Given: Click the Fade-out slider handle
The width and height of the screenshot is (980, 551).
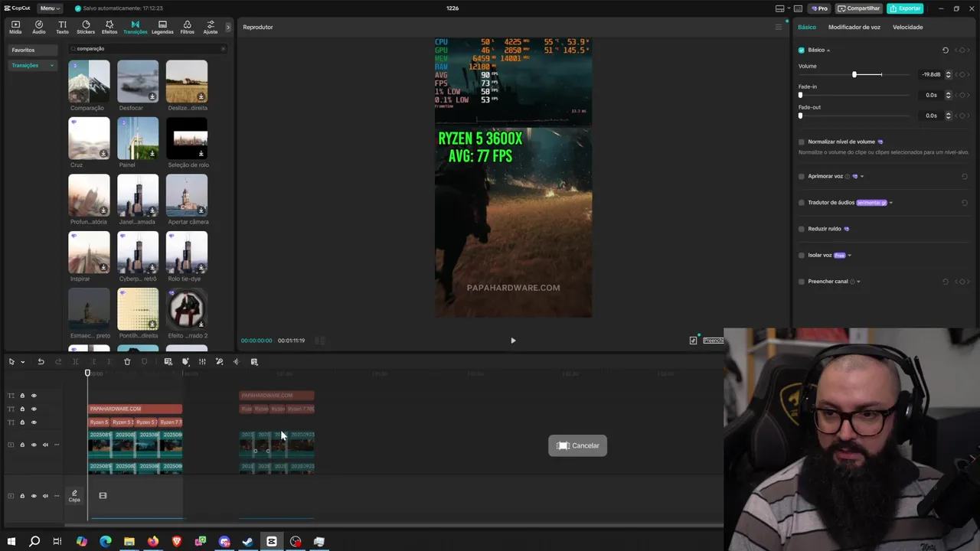Looking at the screenshot, I should click(800, 116).
